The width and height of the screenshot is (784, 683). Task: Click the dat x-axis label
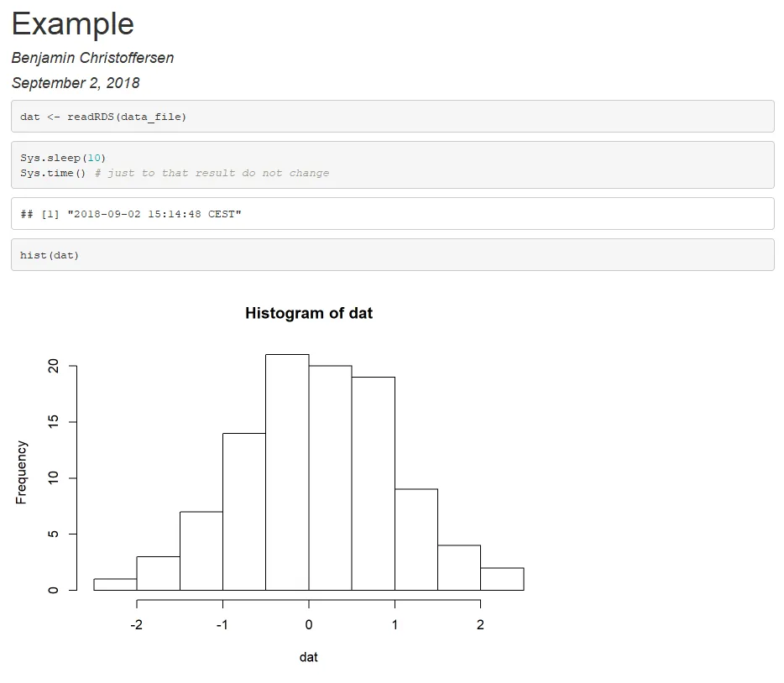tap(309, 657)
